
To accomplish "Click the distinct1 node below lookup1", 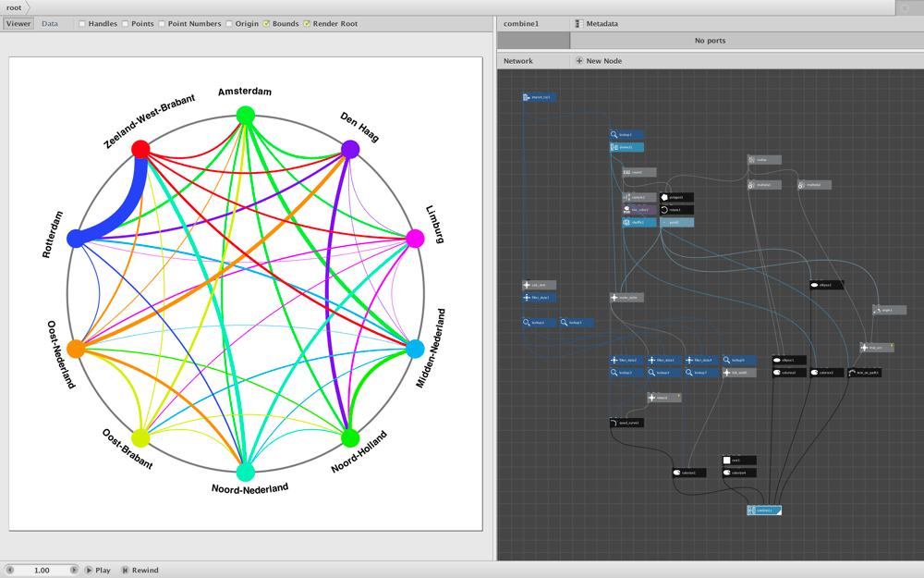I will tap(626, 147).
